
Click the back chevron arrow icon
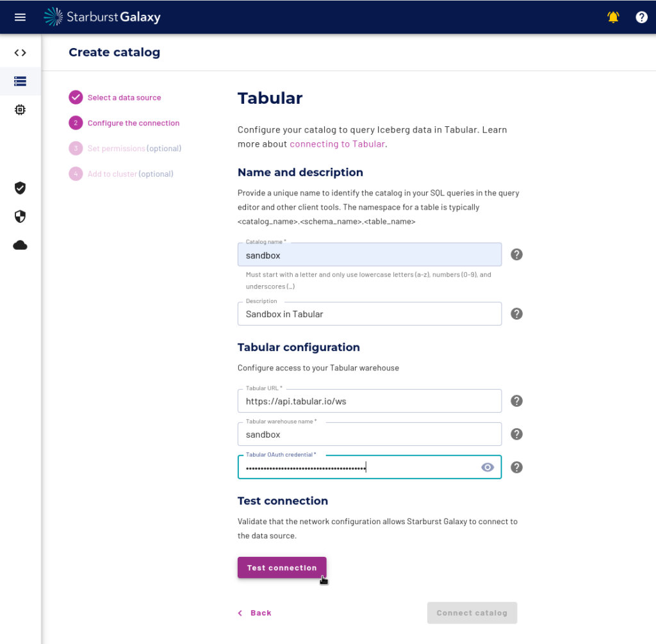(x=240, y=613)
